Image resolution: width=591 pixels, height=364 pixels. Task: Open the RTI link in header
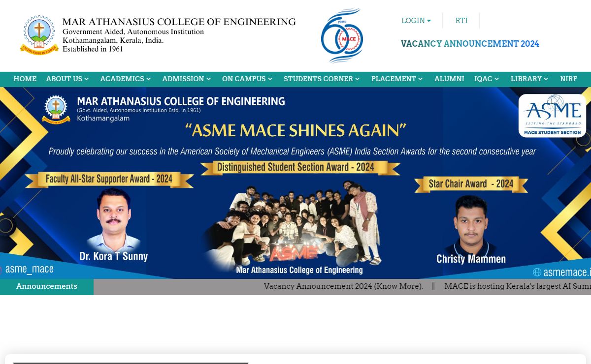click(461, 21)
